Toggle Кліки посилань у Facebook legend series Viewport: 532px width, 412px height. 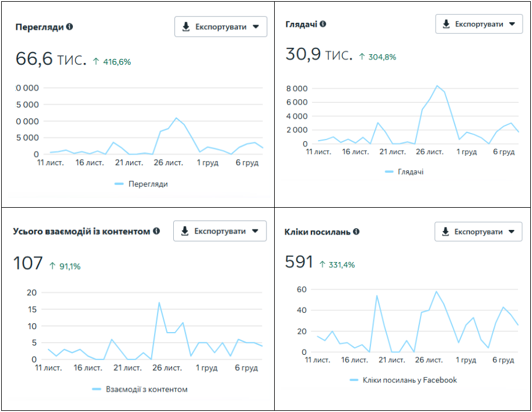point(404,380)
